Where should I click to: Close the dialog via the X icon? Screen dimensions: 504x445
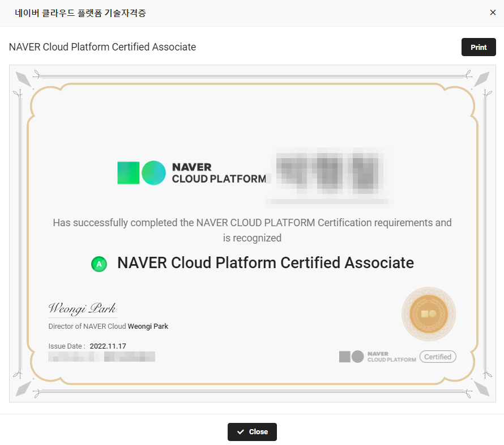pyautogui.click(x=493, y=12)
